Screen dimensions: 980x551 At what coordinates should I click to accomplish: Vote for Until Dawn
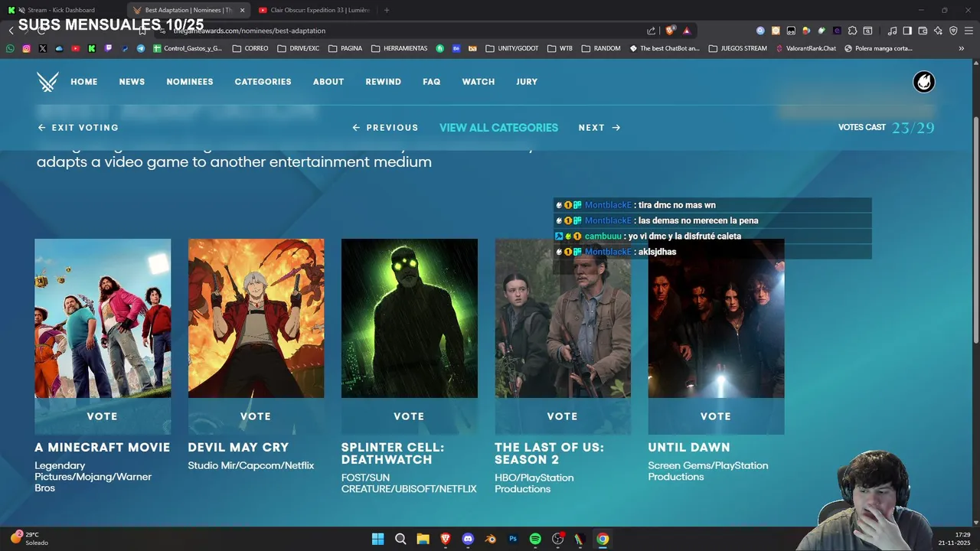coord(716,416)
